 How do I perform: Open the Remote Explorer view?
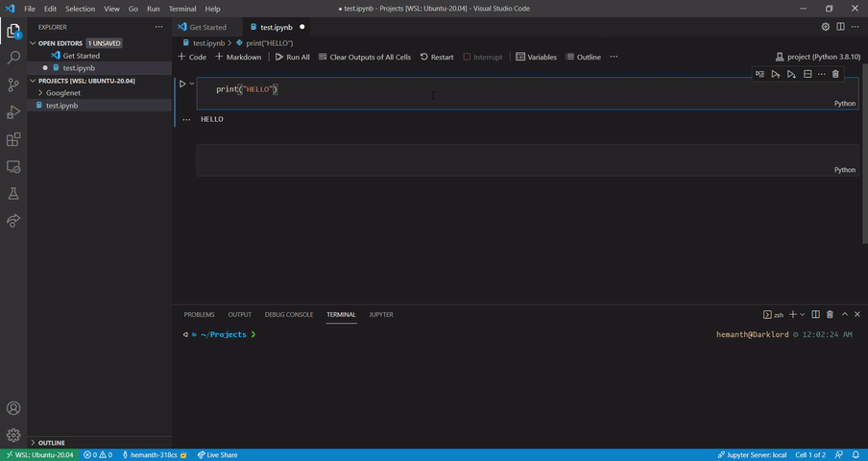pos(13,166)
